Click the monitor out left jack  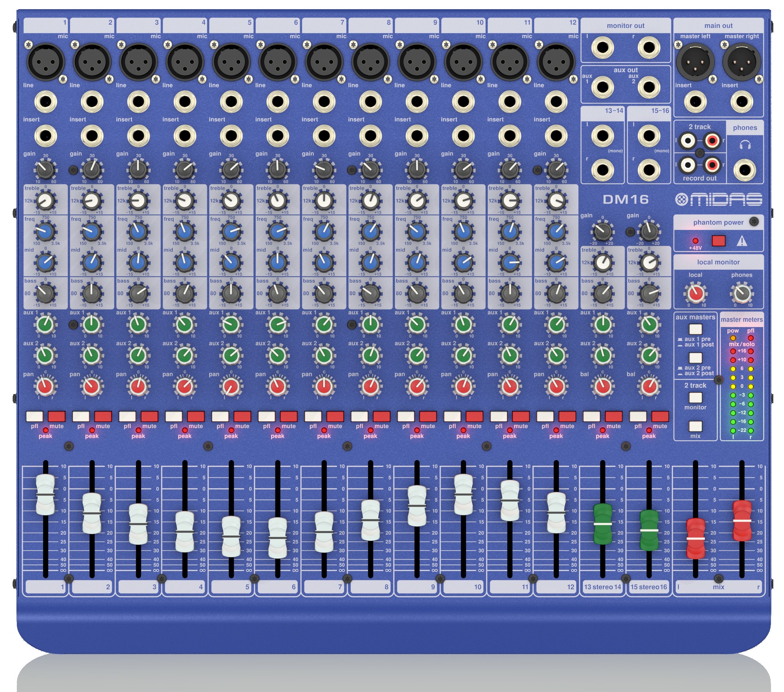[602, 48]
